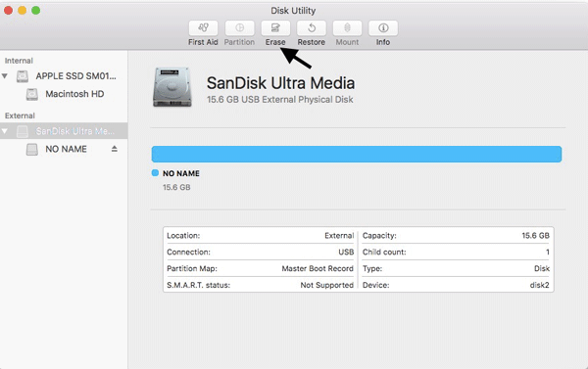The width and height of the screenshot is (588, 369).
Task: Zoom the window with the green button
Action: click(x=35, y=11)
